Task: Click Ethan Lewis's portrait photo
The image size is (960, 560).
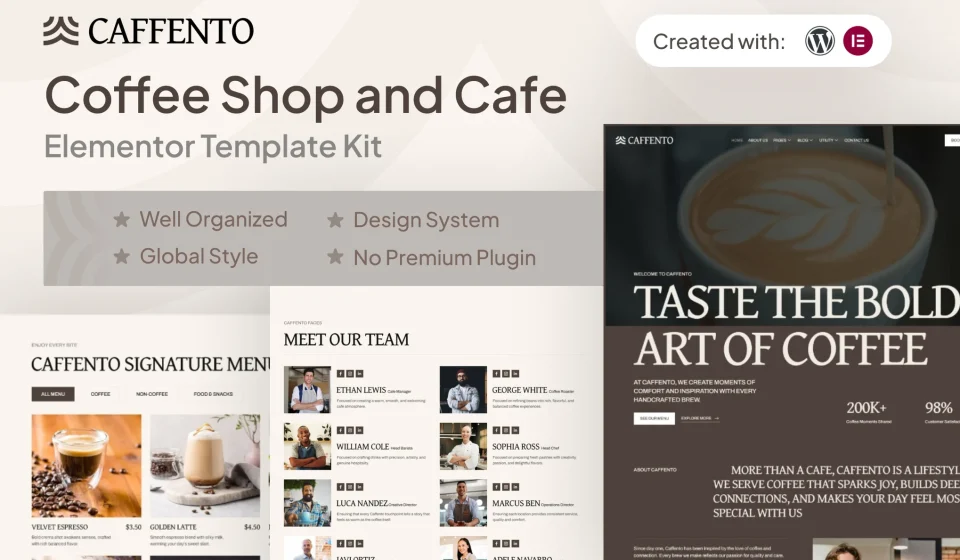Action: pyautogui.click(x=307, y=390)
